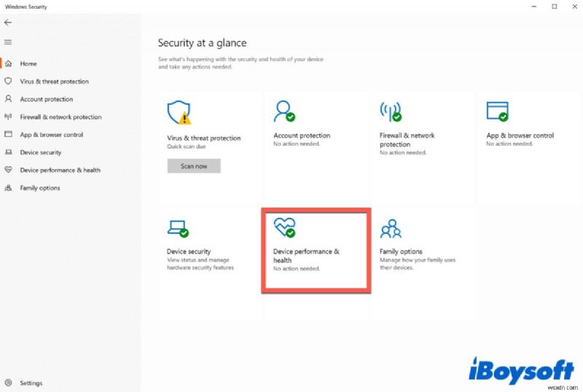Screen dimensions: 583x392
Task: Maximize the Windows Security window
Action: click(555, 7)
